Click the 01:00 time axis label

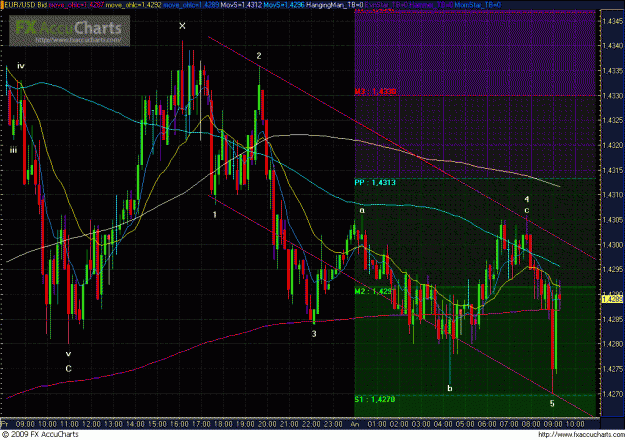377,424
